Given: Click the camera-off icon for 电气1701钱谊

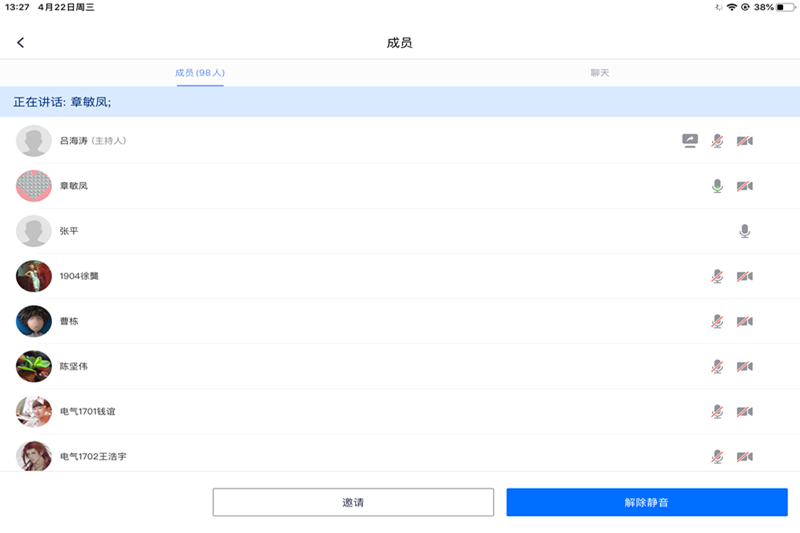Looking at the screenshot, I should pyautogui.click(x=745, y=411).
